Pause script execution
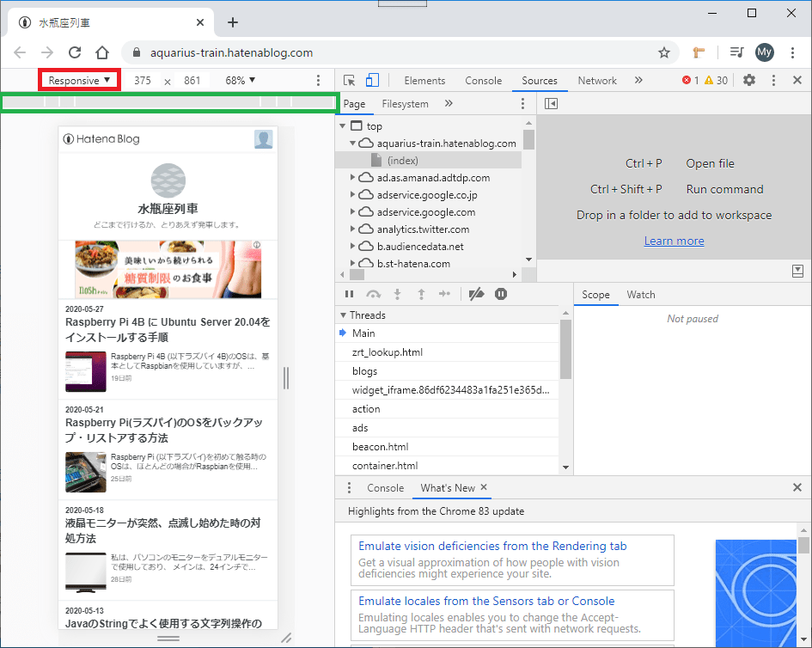812x648 pixels. (350, 294)
